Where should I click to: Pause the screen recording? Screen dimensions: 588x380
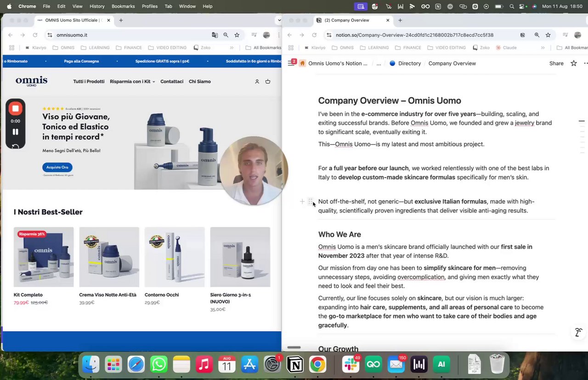coord(15,132)
